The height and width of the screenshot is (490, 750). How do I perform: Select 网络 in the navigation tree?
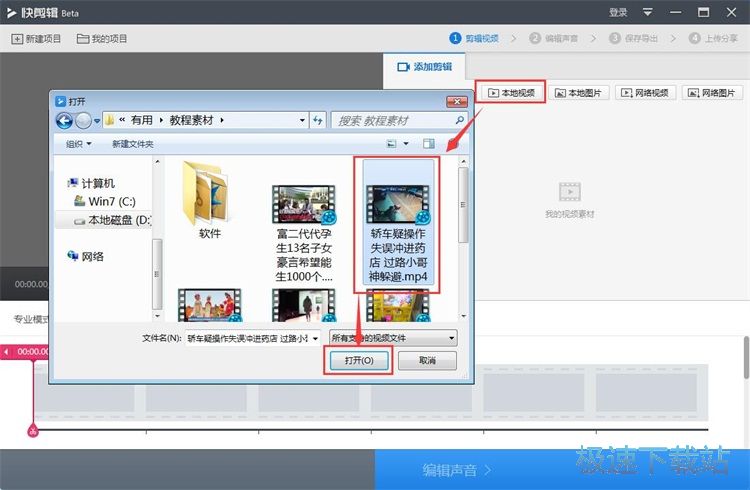pos(86,256)
